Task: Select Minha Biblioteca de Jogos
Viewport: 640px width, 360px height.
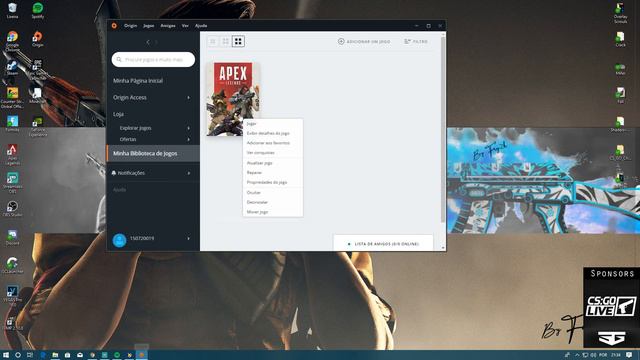Action: point(153,153)
